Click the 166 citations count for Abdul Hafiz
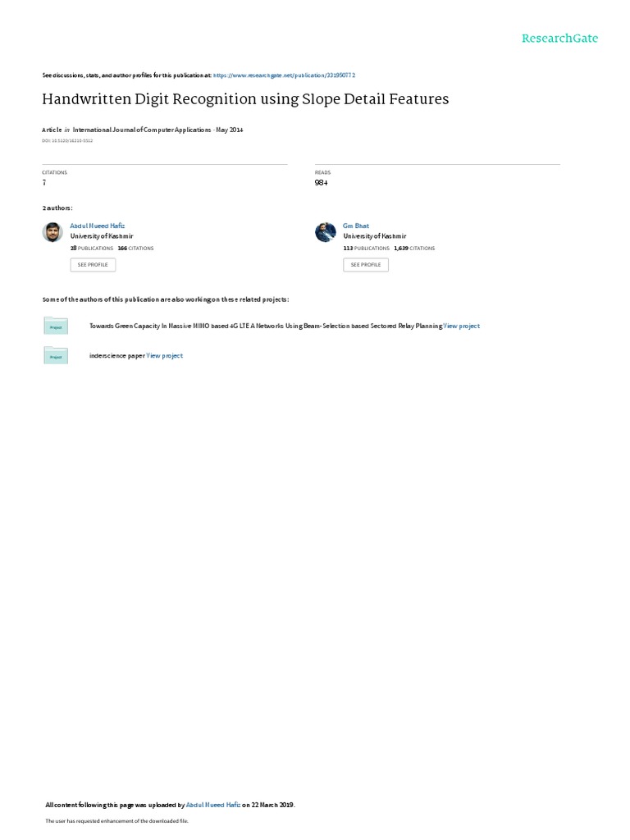Image resolution: width=630 pixels, height=840 pixels. [135, 249]
